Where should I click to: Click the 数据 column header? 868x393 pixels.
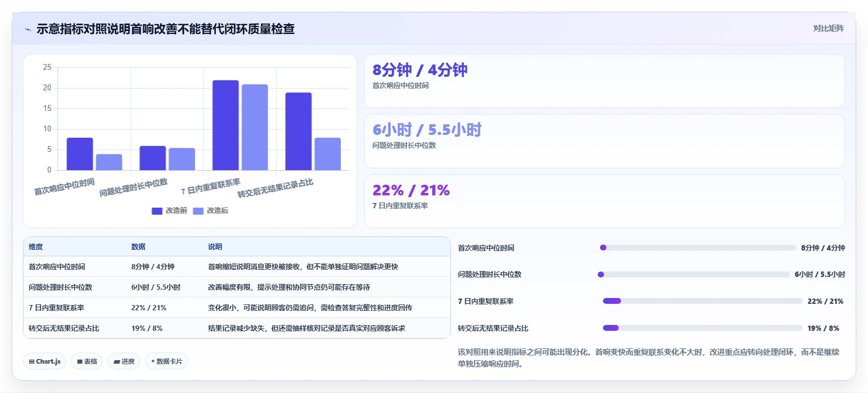coord(138,247)
